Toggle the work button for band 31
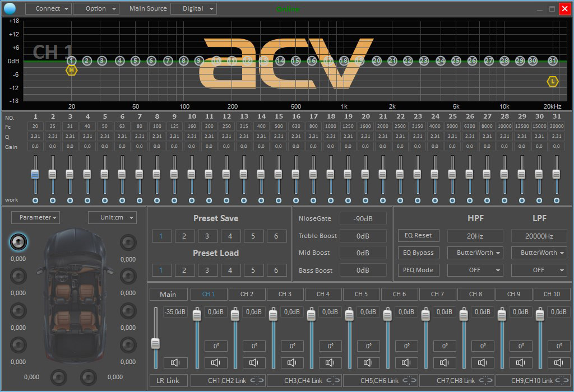 pyautogui.click(x=557, y=200)
